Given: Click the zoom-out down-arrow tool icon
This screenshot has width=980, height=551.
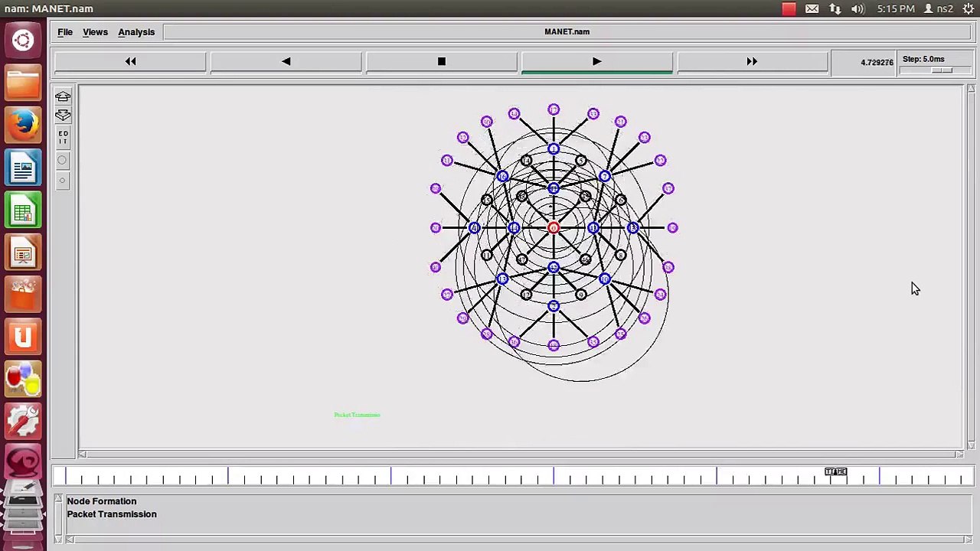Looking at the screenshot, I should (63, 116).
